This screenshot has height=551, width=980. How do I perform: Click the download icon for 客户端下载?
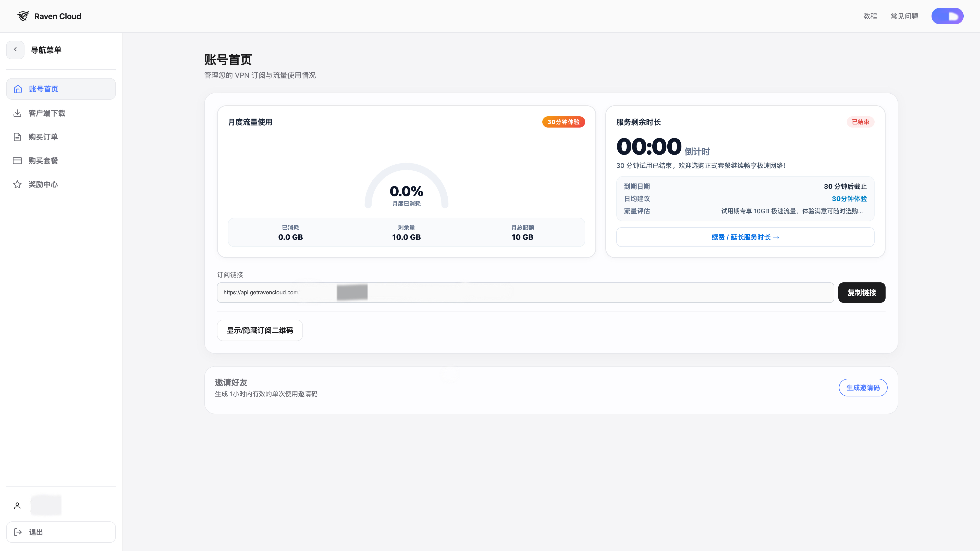tap(17, 113)
